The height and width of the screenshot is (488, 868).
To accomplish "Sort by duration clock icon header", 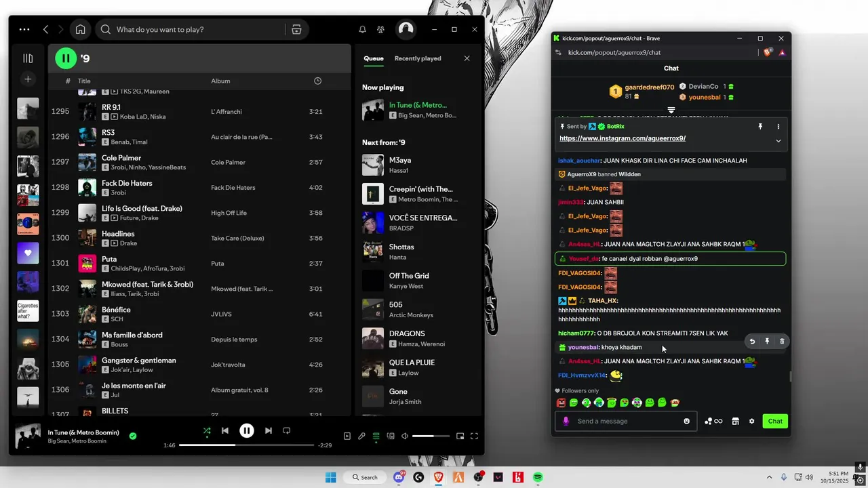I will tap(317, 81).
